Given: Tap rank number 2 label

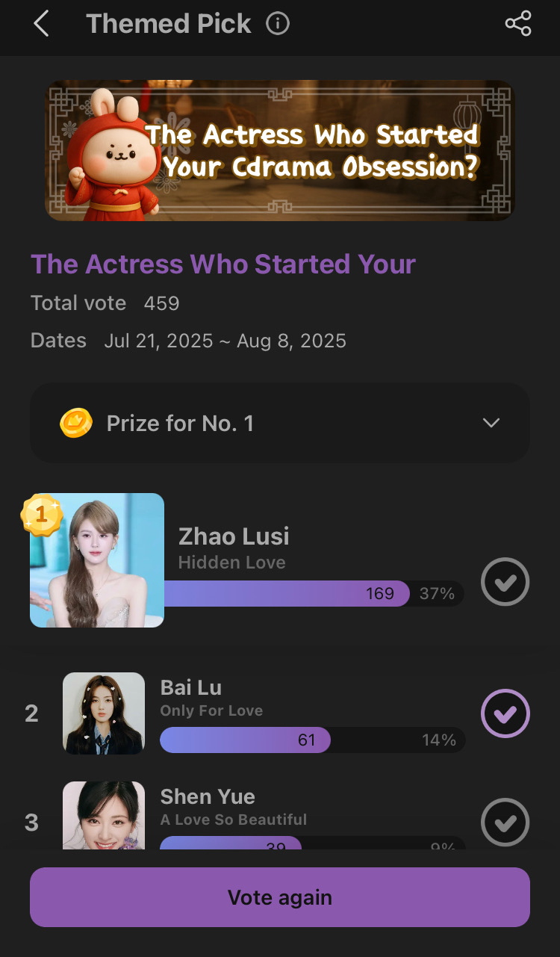Looking at the screenshot, I should click(x=31, y=713).
